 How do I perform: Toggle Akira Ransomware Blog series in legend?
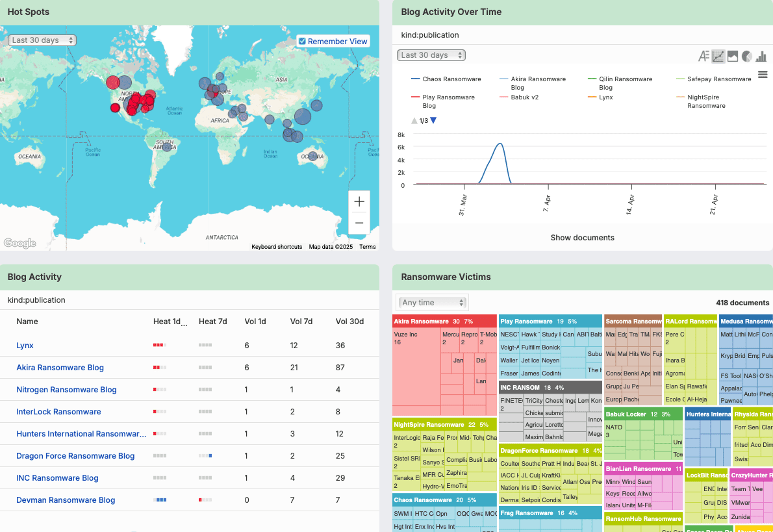coord(533,83)
